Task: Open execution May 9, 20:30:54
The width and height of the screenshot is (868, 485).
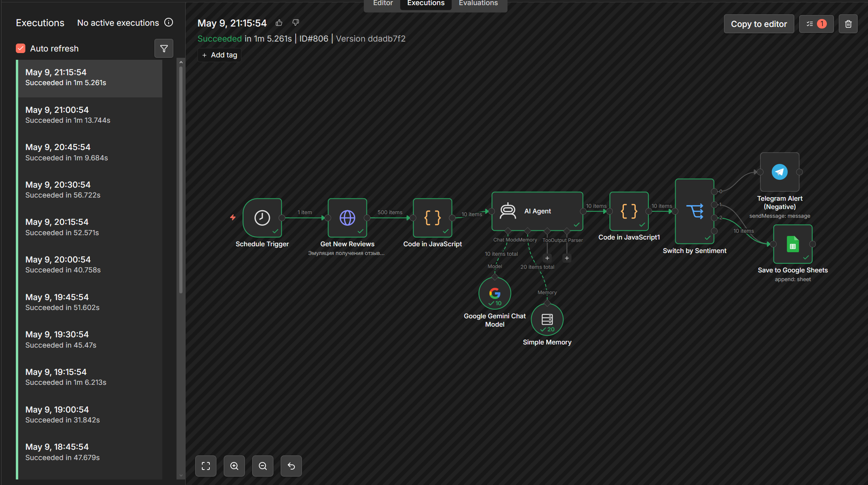Action: click(x=89, y=191)
